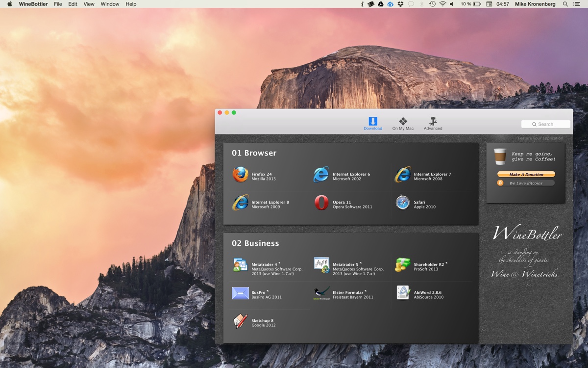Screen dimensions: 588x368
Task: Select the red Opera 11 icon
Action: [321, 202]
